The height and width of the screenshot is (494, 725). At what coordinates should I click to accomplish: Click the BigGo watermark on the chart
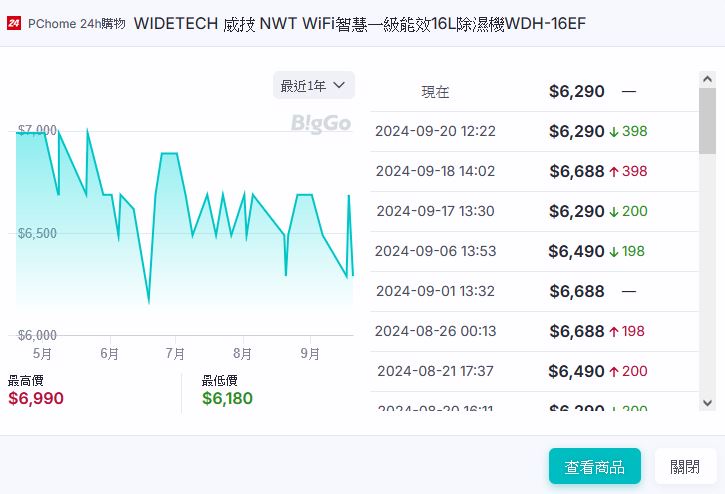320,124
